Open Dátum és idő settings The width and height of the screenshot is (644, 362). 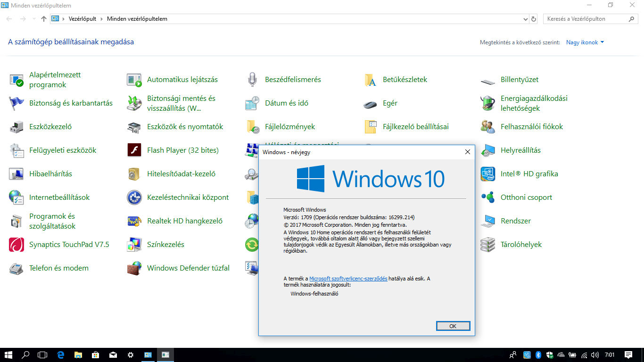[x=276, y=103]
